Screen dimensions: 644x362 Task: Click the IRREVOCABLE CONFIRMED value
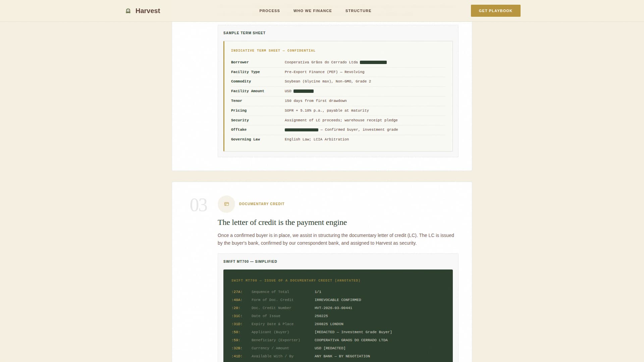point(337,300)
